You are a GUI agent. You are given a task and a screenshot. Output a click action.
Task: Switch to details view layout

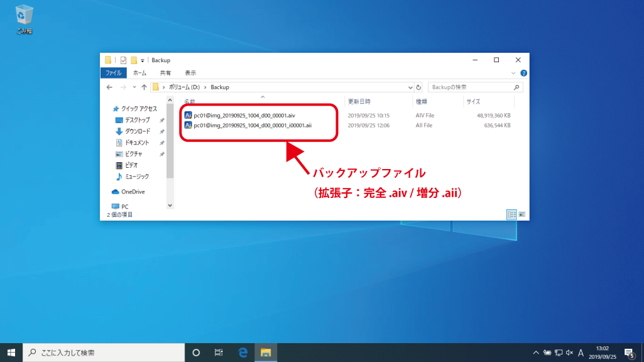[x=511, y=214]
